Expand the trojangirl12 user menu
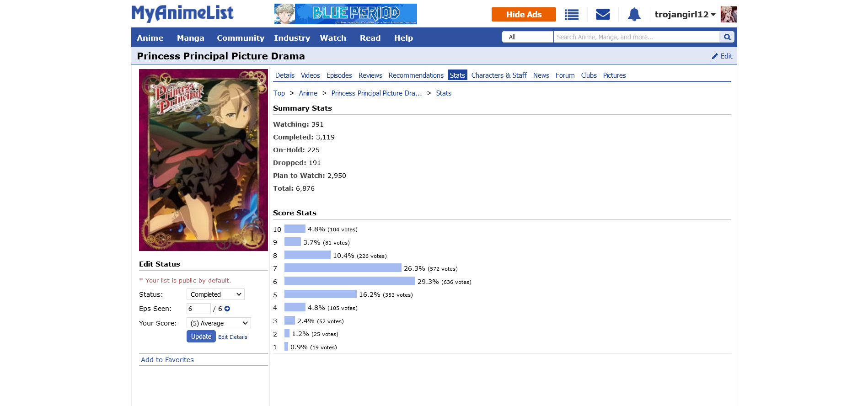This screenshot has width=868, height=406. [x=685, y=15]
